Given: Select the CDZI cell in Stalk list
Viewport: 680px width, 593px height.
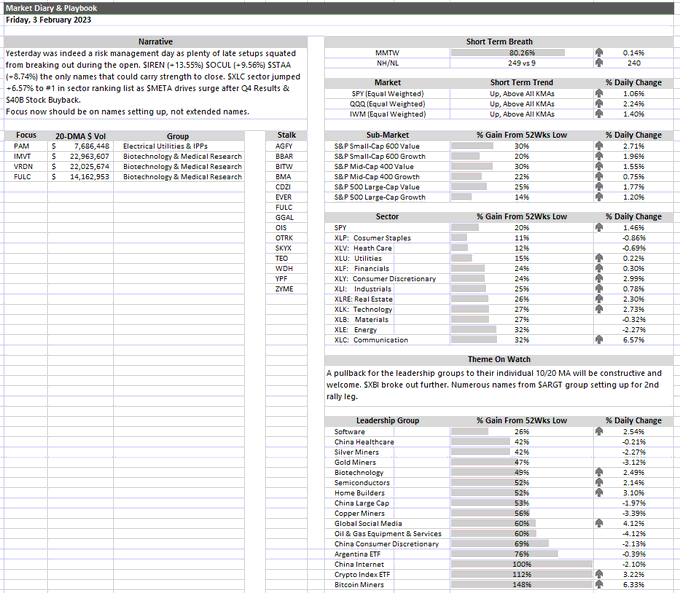Looking at the screenshot, I should coord(286,187).
